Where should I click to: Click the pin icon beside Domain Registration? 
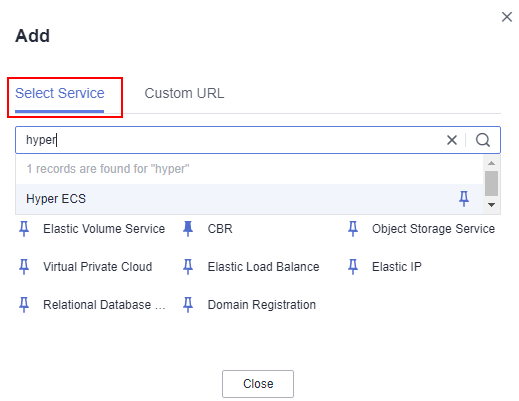click(x=188, y=305)
